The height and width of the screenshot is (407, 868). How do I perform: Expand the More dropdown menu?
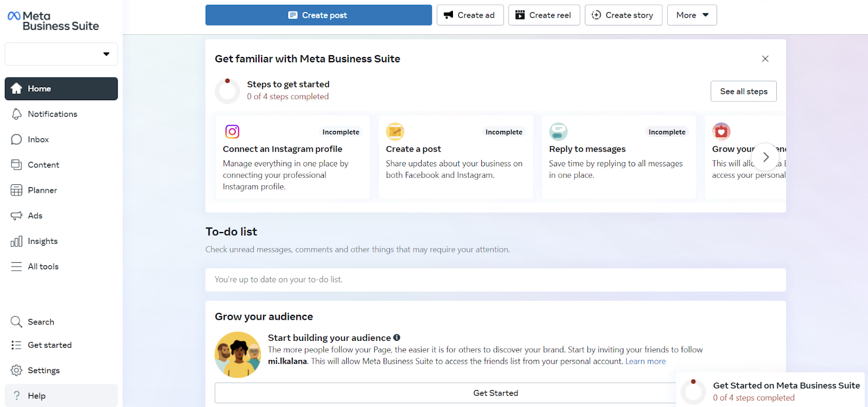pos(692,15)
